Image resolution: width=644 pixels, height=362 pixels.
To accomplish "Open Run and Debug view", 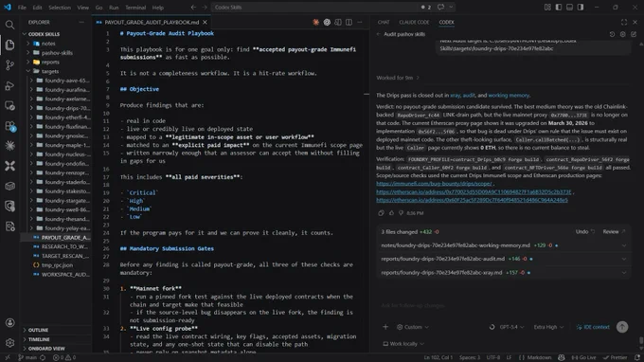I will click(x=9, y=85).
